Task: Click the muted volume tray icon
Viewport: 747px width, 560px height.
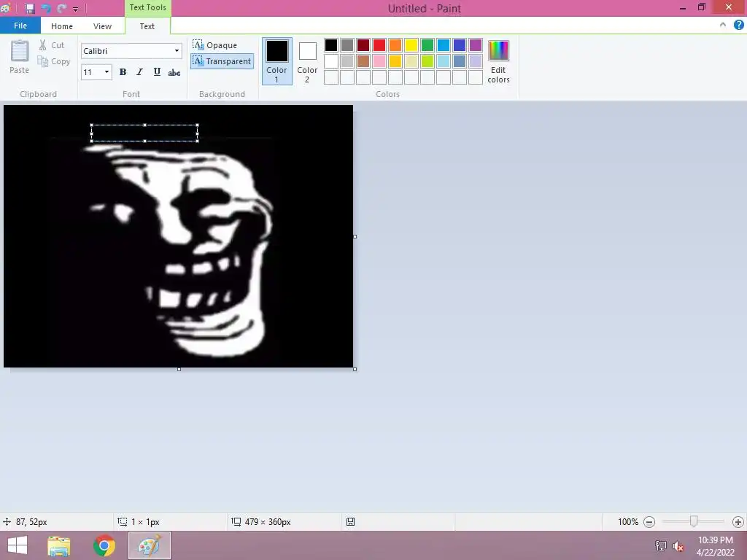Action: [x=678, y=546]
